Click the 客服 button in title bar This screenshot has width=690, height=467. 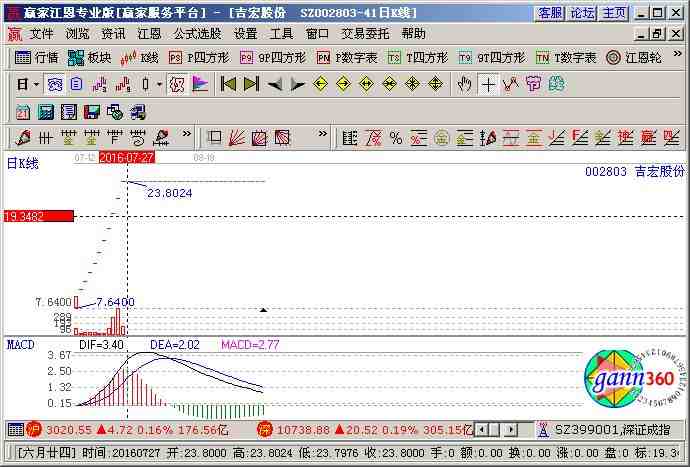(x=550, y=13)
